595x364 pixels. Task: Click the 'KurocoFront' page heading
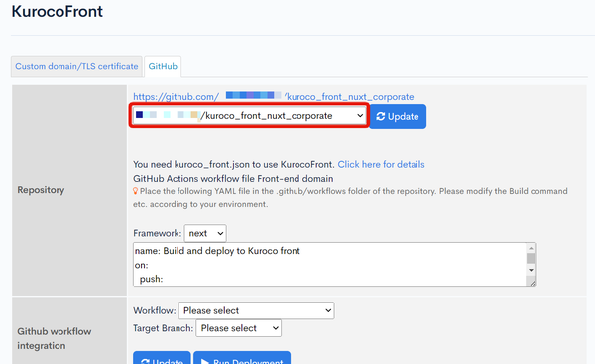[58, 11]
